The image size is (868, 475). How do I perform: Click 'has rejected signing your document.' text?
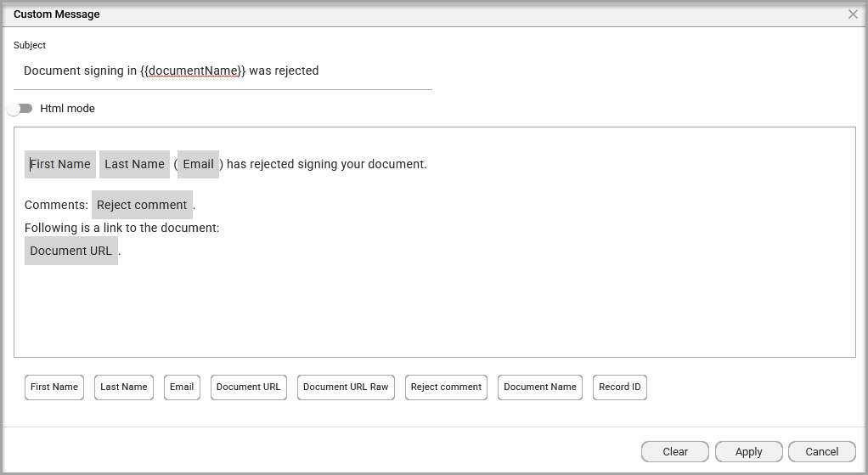click(x=327, y=165)
